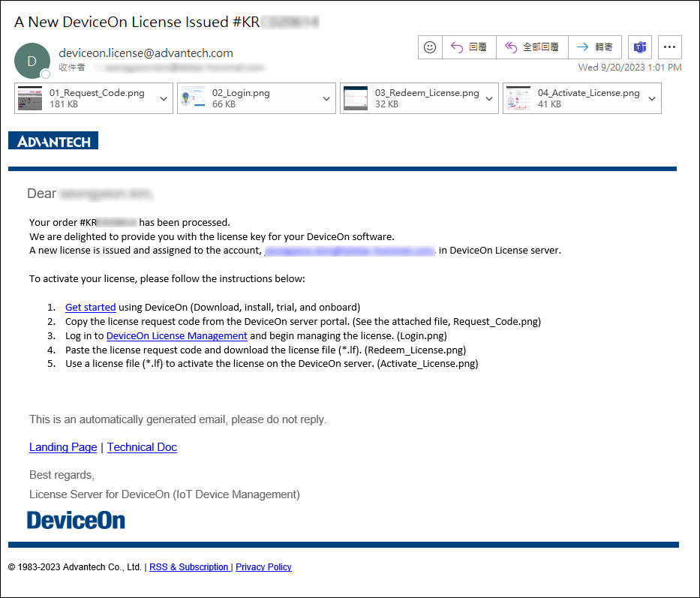Open the more actions ellipsis menu
The height and width of the screenshot is (598, 700).
point(670,47)
